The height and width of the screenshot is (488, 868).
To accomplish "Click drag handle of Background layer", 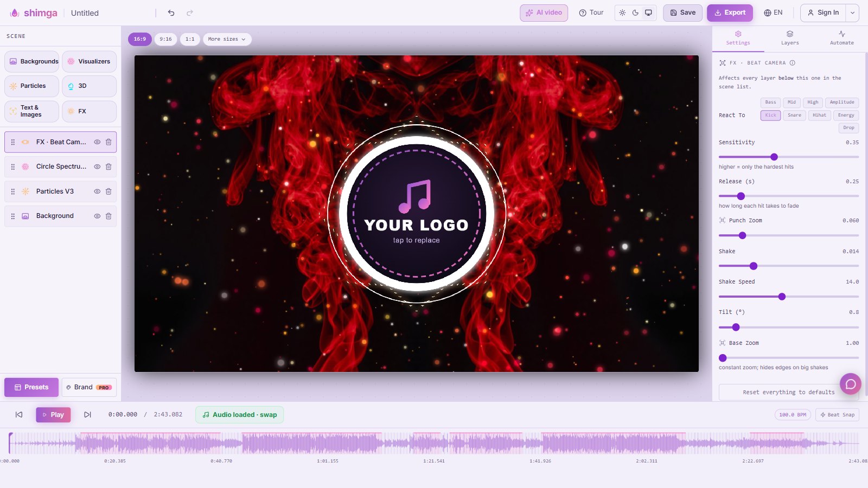I will click(13, 216).
